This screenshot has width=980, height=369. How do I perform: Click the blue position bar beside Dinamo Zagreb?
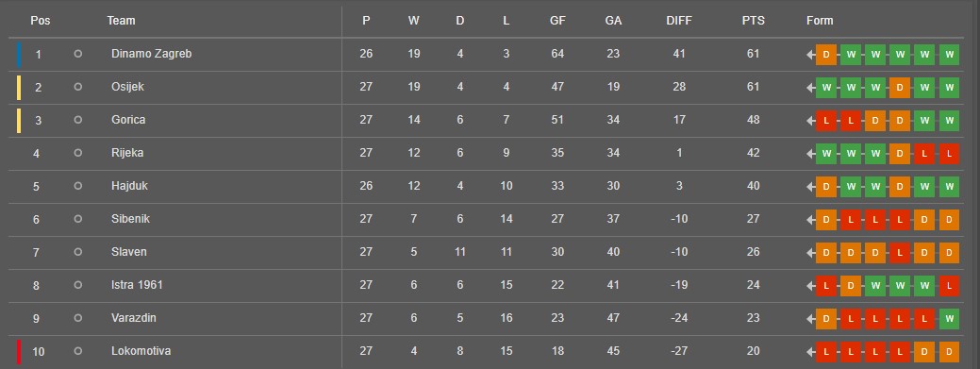coord(19,55)
